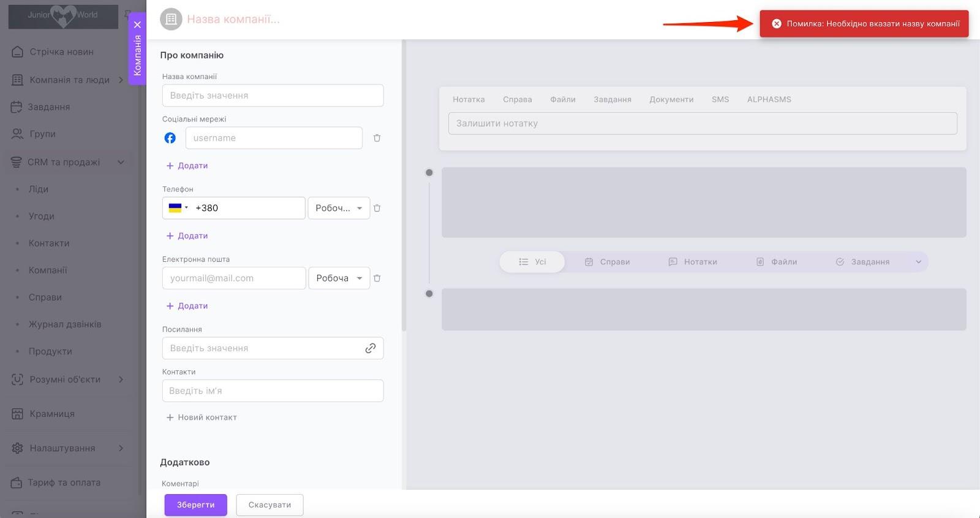The width and height of the screenshot is (980, 518).
Task: Collapse CRM та продажі section
Action: [x=121, y=162]
